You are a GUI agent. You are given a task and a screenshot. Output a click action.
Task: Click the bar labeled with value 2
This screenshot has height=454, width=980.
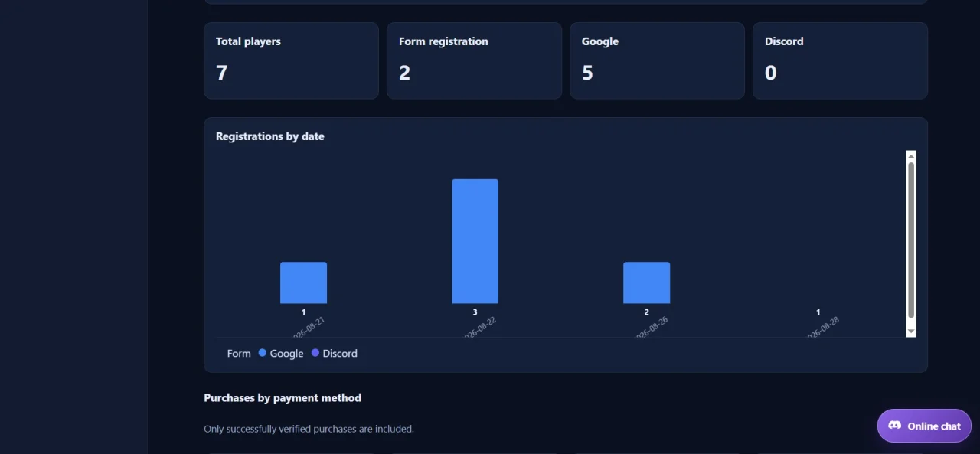(x=646, y=283)
